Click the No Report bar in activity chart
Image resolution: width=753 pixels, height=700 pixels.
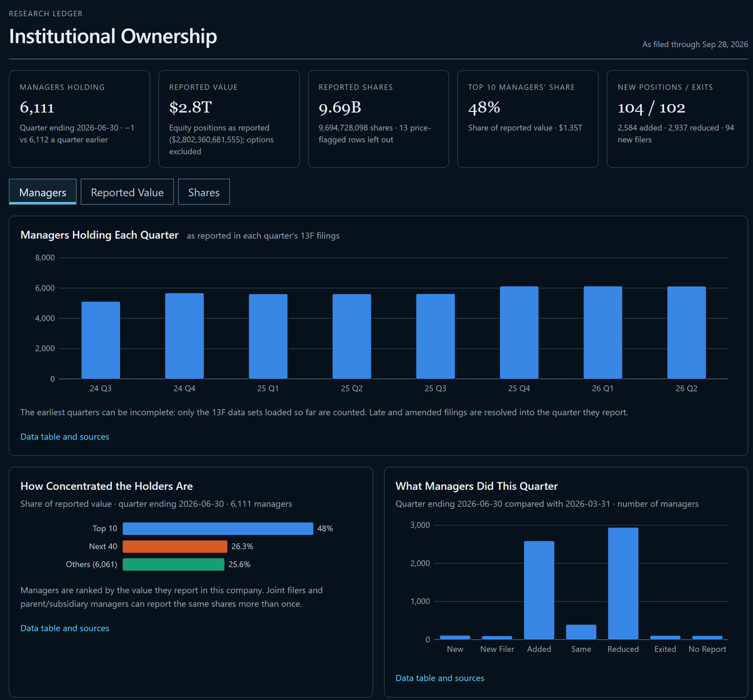point(707,638)
